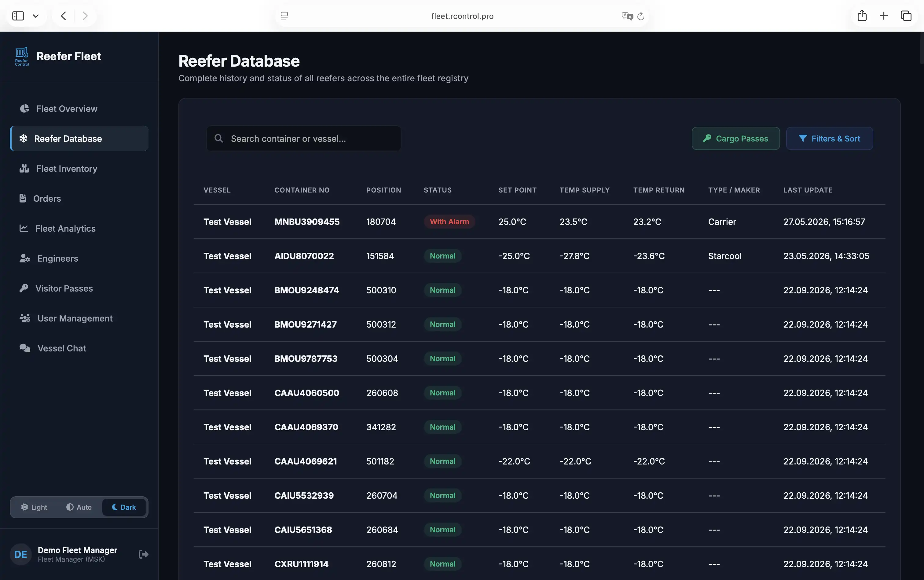
Task: Select container CXRU1111914
Action: (x=301, y=564)
